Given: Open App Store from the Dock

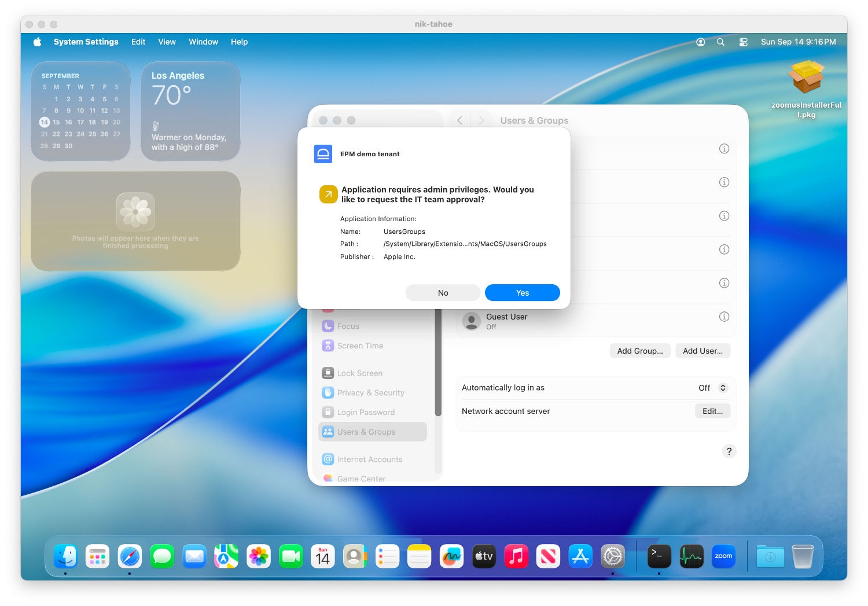Looking at the screenshot, I should [580, 557].
